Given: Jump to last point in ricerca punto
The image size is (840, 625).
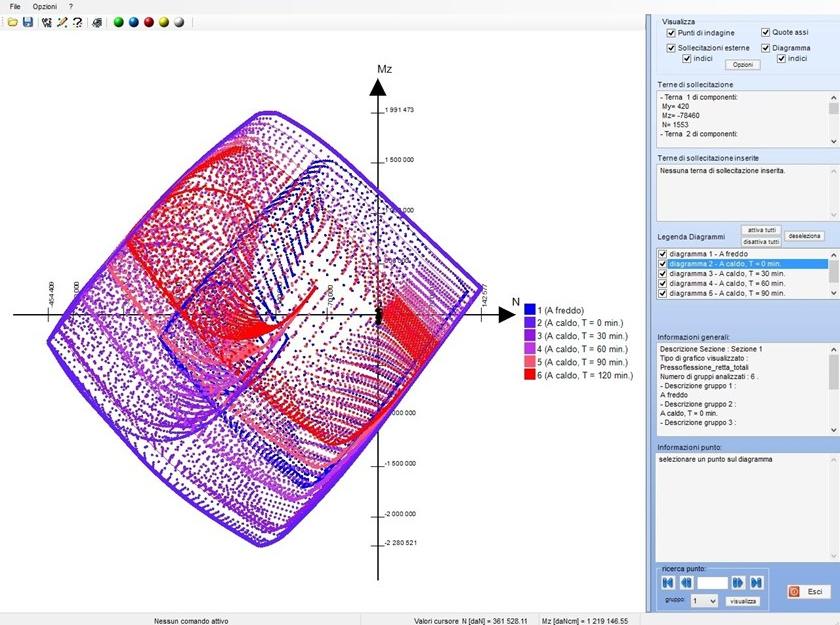Looking at the screenshot, I should 757,582.
